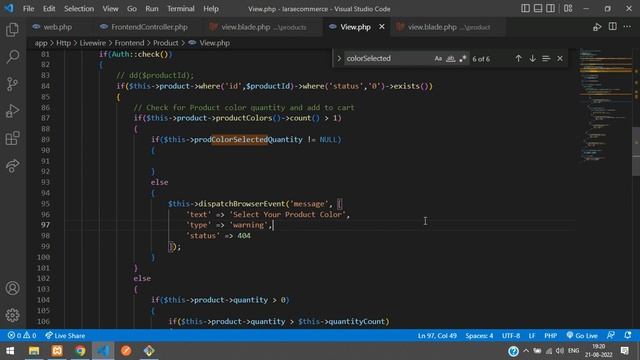Open the feedback icon in status bar

pyautogui.click(x=611, y=336)
